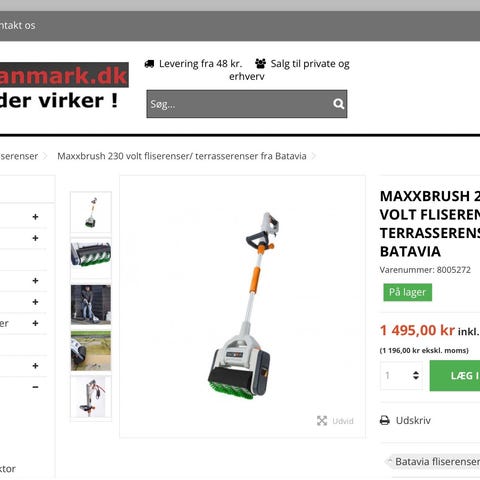480x480 pixels.
Task: Click the Udvid expand image icon
Action: click(x=322, y=421)
